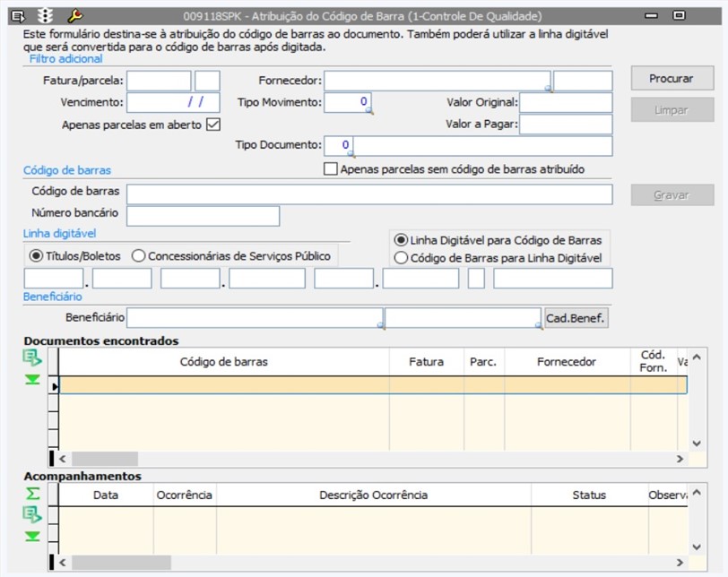Screen dimensions: 728x577
Task: Enable 'Apenas parcelas sem código de barras atribuído'
Action: (x=330, y=168)
